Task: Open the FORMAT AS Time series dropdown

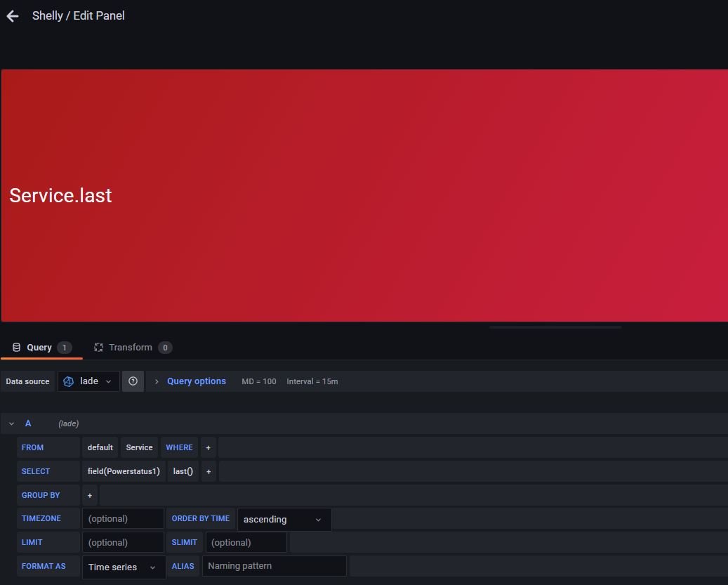Action: (x=123, y=567)
